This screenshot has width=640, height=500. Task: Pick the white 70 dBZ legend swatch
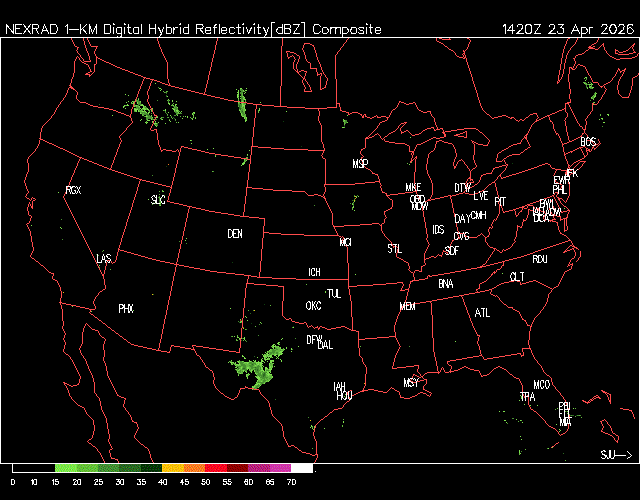pos(301,468)
